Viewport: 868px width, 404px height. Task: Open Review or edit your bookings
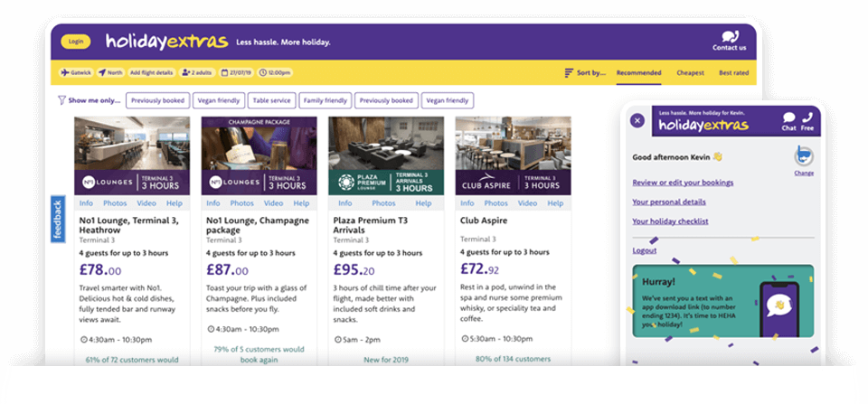coord(683,182)
